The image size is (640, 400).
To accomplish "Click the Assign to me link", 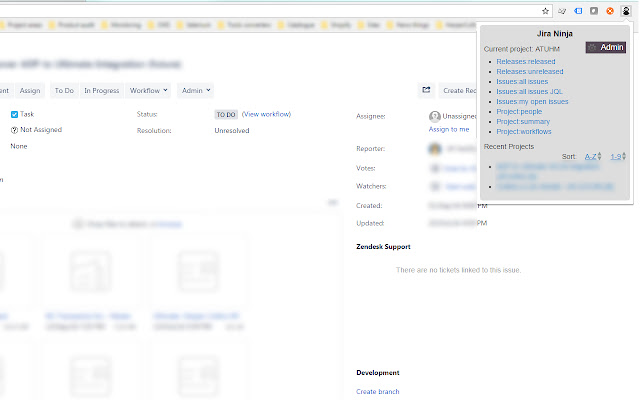I will pos(449,129).
